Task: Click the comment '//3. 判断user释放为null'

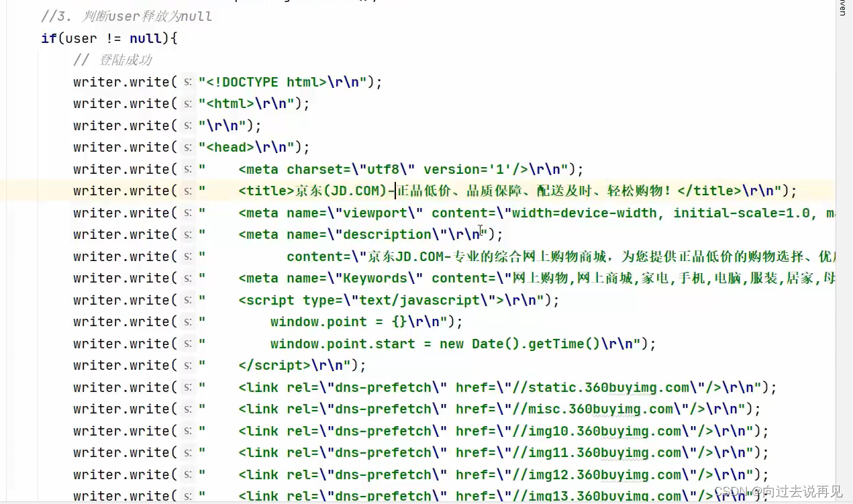Action: 126,16
